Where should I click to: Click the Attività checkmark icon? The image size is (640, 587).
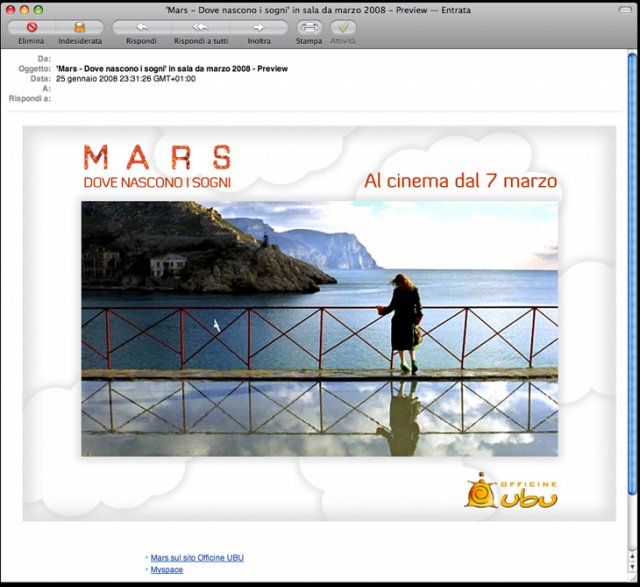[343, 28]
